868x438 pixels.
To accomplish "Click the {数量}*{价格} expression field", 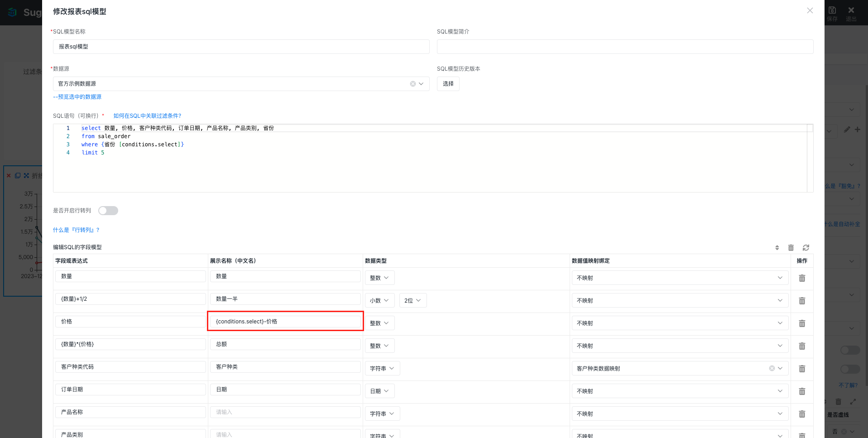I will 130,344.
